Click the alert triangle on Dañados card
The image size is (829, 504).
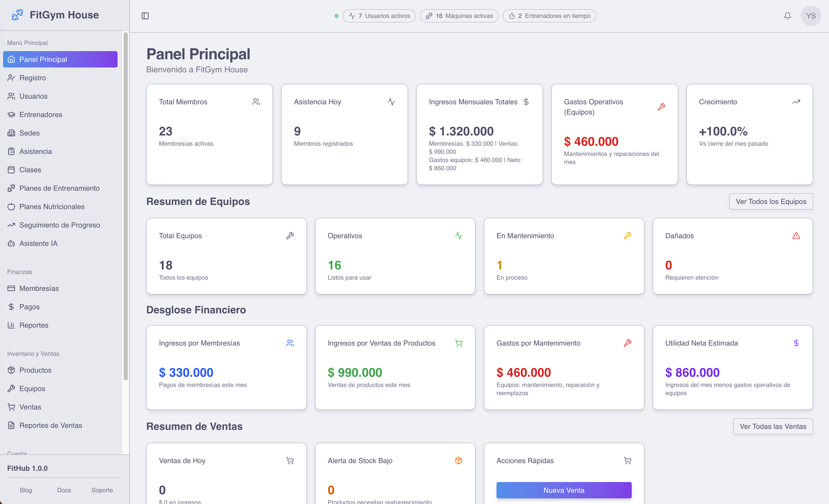[796, 235]
